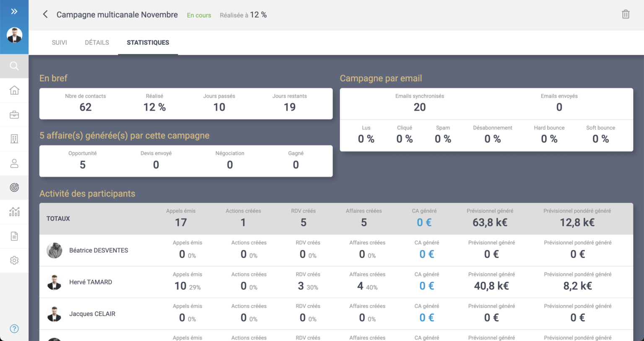Click total Prévisionnel généré 63,8 k€
Image resolution: width=644 pixels, height=341 pixels.
pyautogui.click(x=490, y=222)
